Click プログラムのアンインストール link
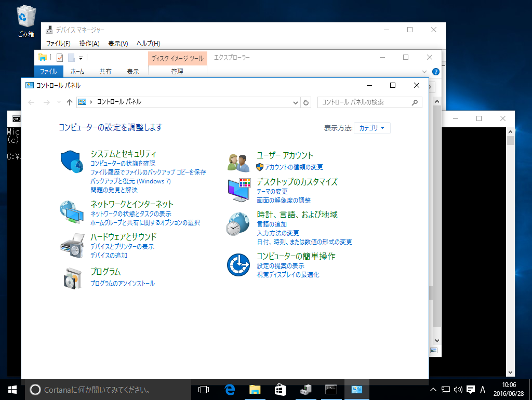 coord(123,284)
